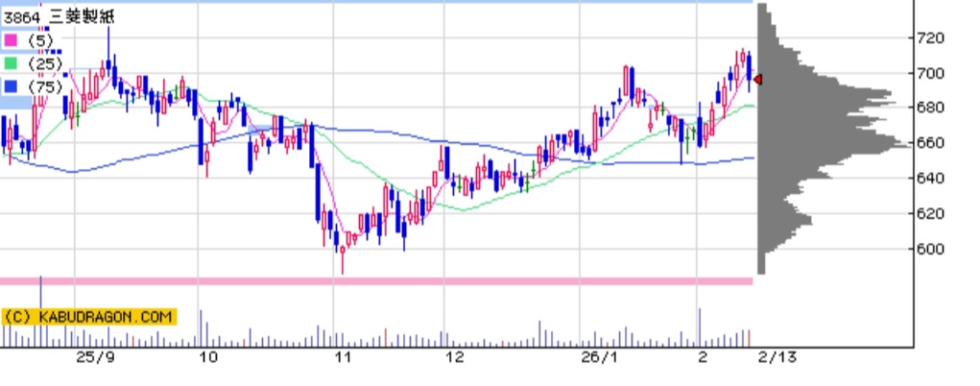Screen dimensions: 980x386
Task: Click the (25) legend text label
Action: (44, 63)
